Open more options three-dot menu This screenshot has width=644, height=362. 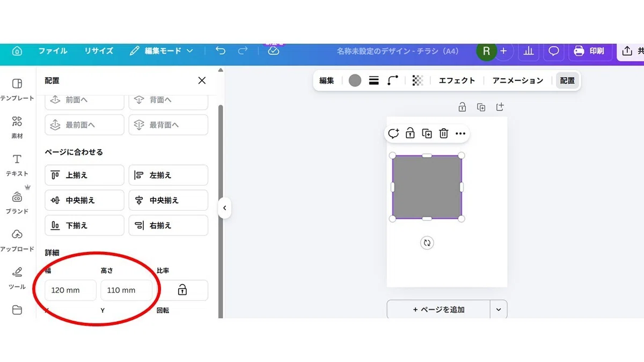pyautogui.click(x=460, y=134)
